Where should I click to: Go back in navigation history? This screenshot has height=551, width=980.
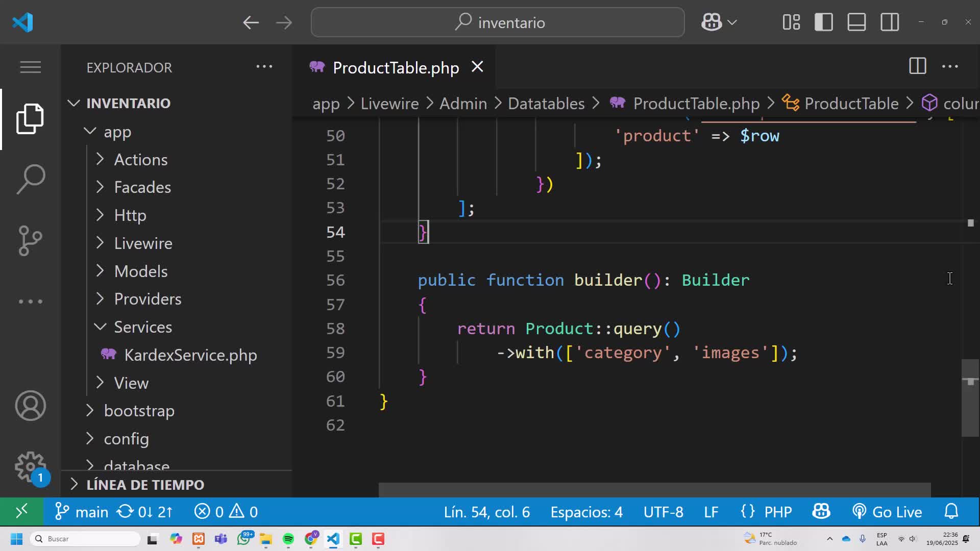(251, 22)
